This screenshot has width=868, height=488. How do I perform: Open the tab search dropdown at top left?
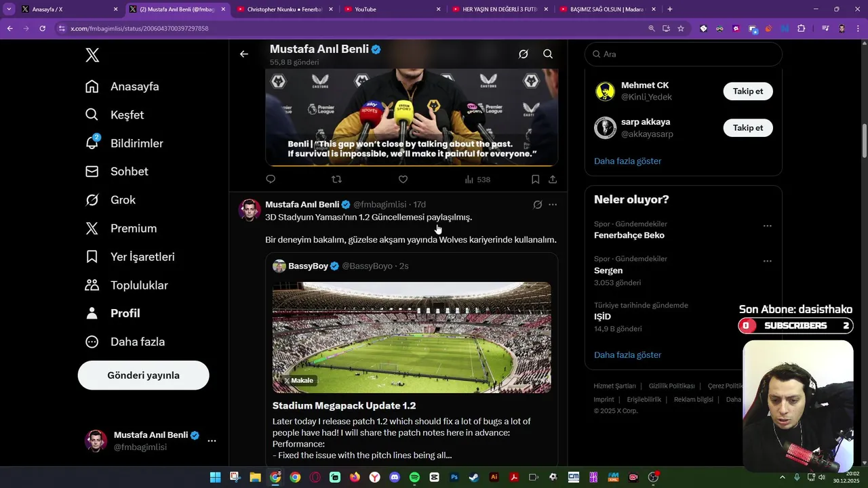pyautogui.click(x=9, y=9)
